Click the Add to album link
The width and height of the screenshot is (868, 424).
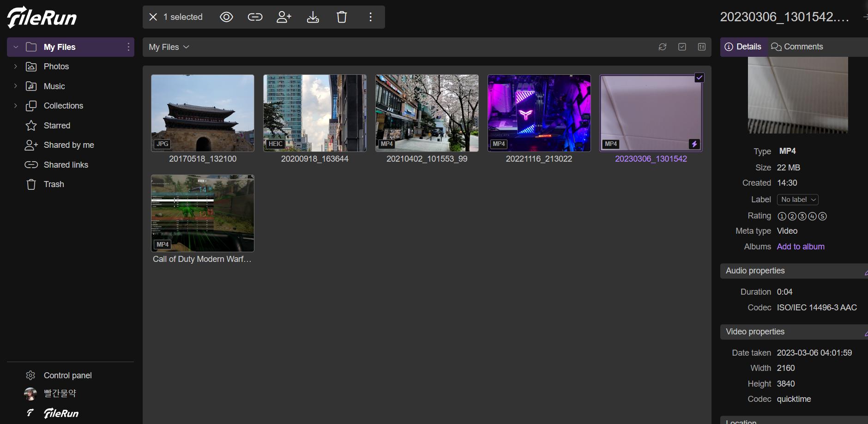[801, 247]
